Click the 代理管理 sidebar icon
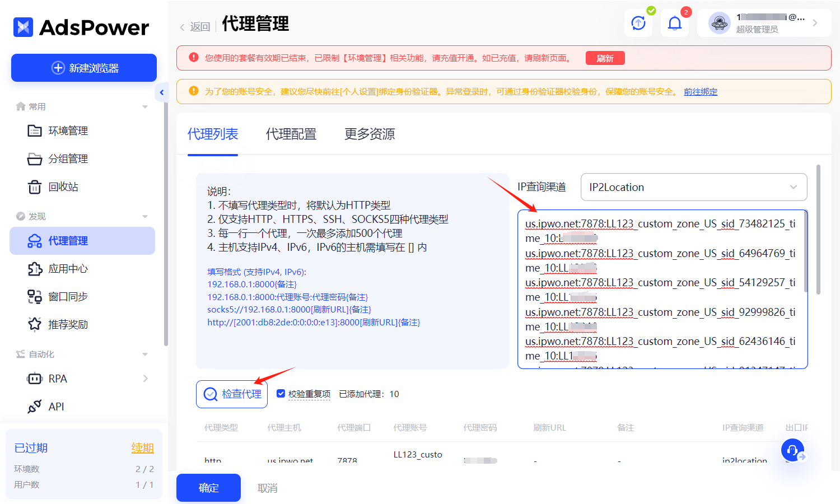This screenshot has height=504, width=840. pyautogui.click(x=35, y=241)
